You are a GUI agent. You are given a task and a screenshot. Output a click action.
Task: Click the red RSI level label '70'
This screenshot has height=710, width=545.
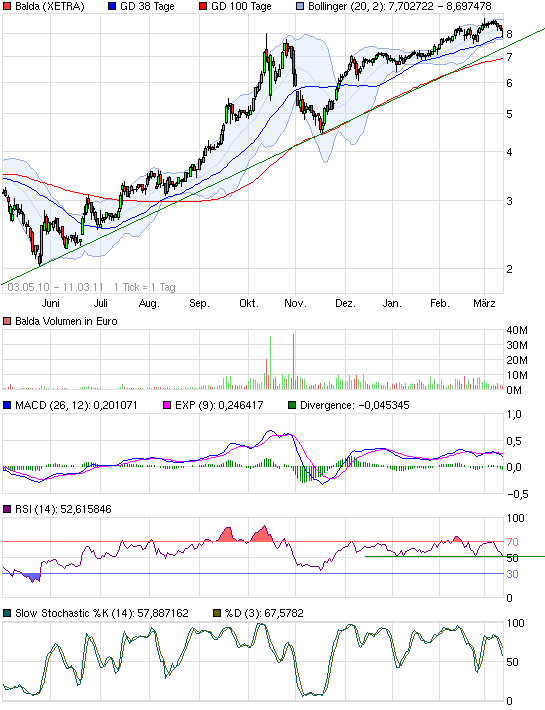pyautogui.click(x=512, y=542)
